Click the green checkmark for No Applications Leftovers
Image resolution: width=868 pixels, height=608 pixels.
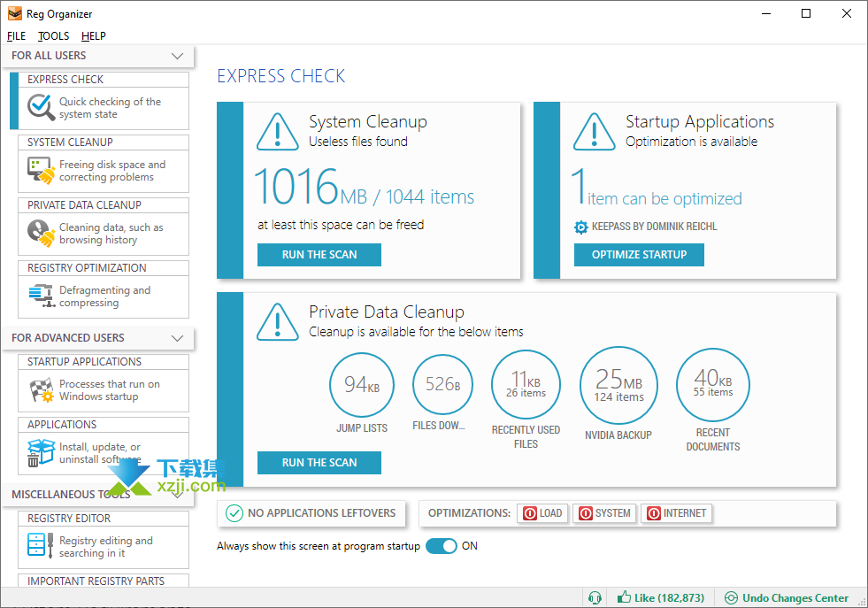point(234,513)
